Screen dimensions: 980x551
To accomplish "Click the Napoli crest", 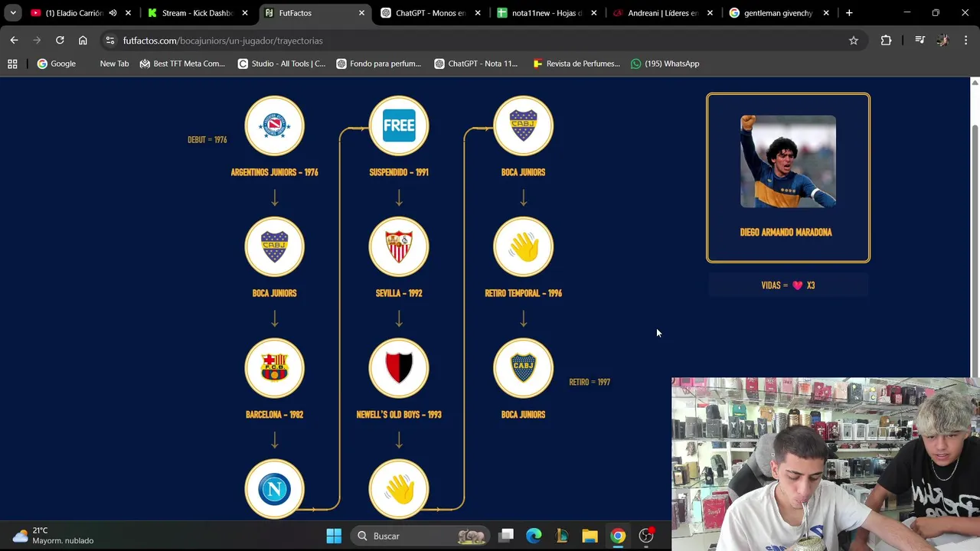I will tap(274, 489).
